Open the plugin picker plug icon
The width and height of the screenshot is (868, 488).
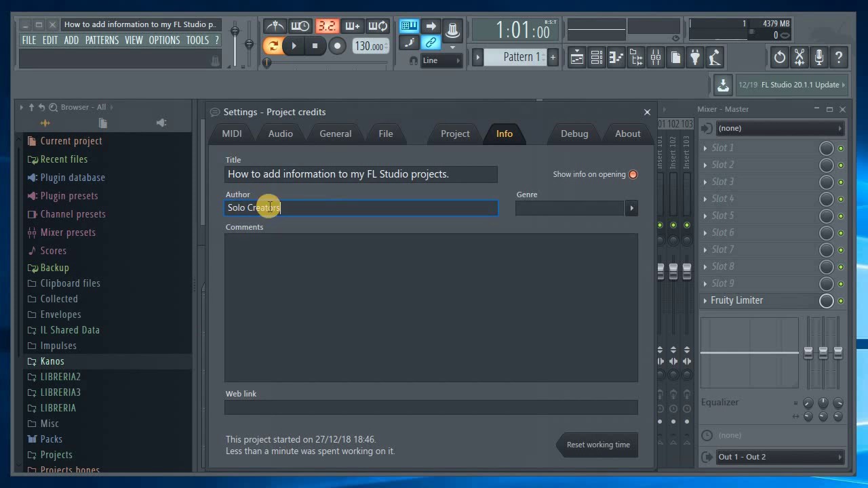point(695,58)
